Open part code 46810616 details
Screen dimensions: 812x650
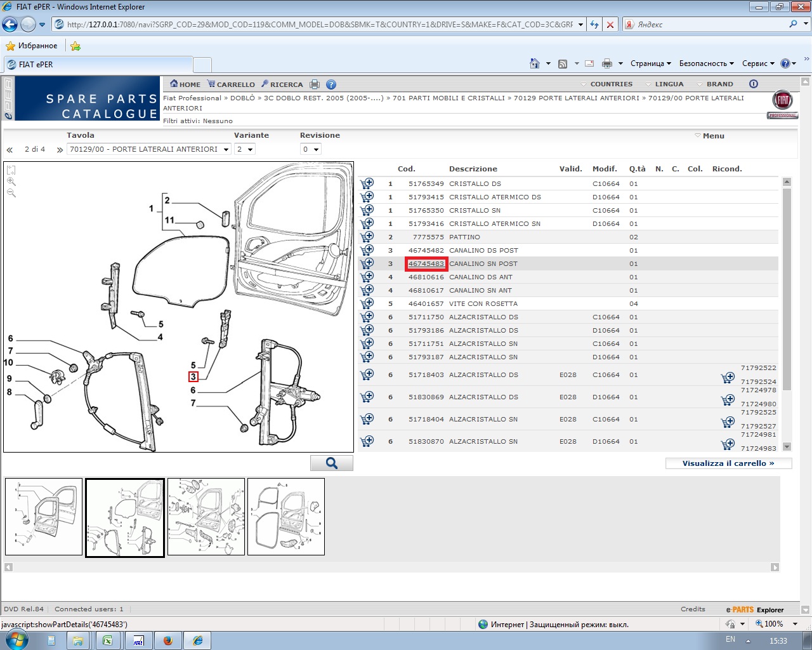click(426, 277)
